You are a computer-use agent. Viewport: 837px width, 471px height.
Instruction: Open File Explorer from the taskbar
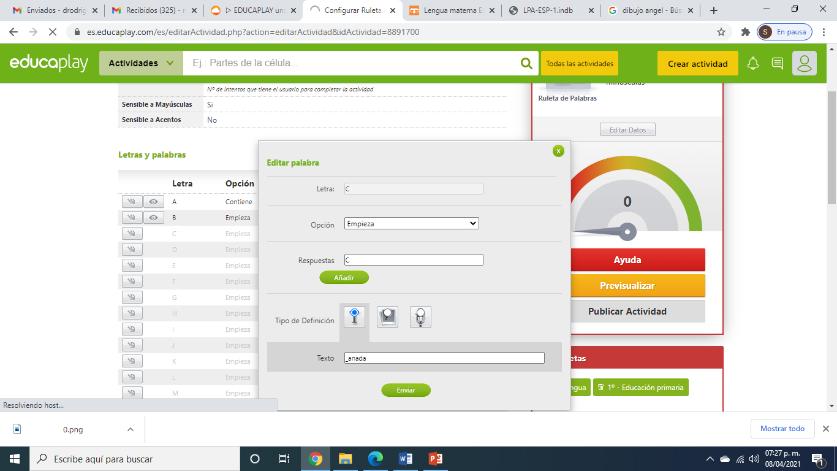(x=345, y=459)
